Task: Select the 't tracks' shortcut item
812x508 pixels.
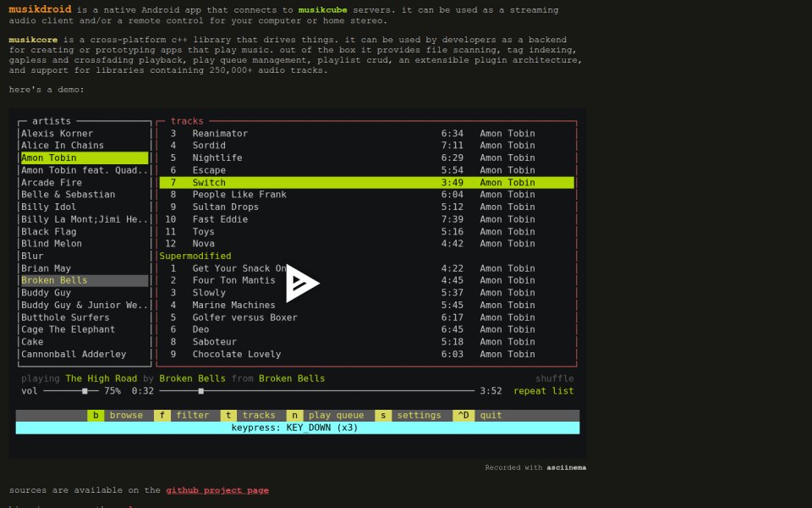Action: 248,415
